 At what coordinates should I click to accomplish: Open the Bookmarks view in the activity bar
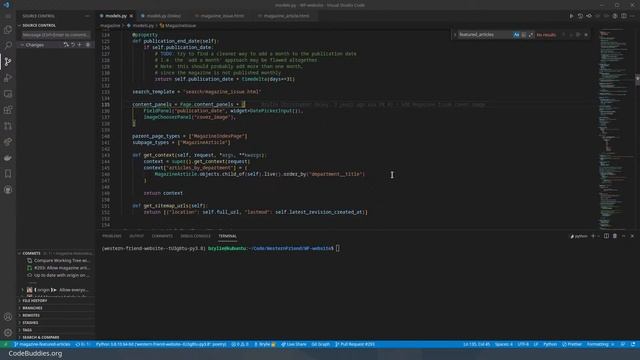pos(8,174)
